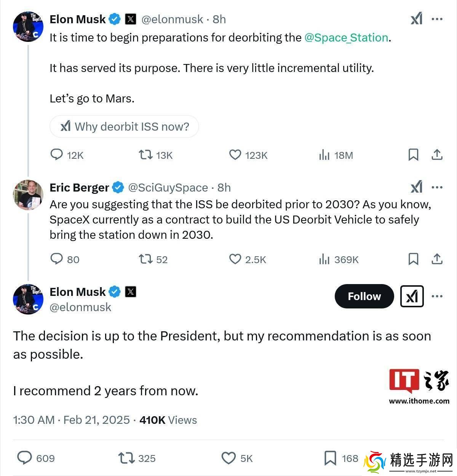
Task: Open Eric Berger's @SciGuySpace handle
Action: click(168, 187)
